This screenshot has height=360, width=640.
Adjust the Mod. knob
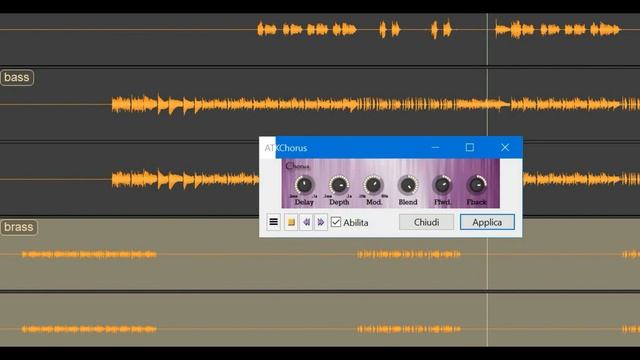pos(373,185)
